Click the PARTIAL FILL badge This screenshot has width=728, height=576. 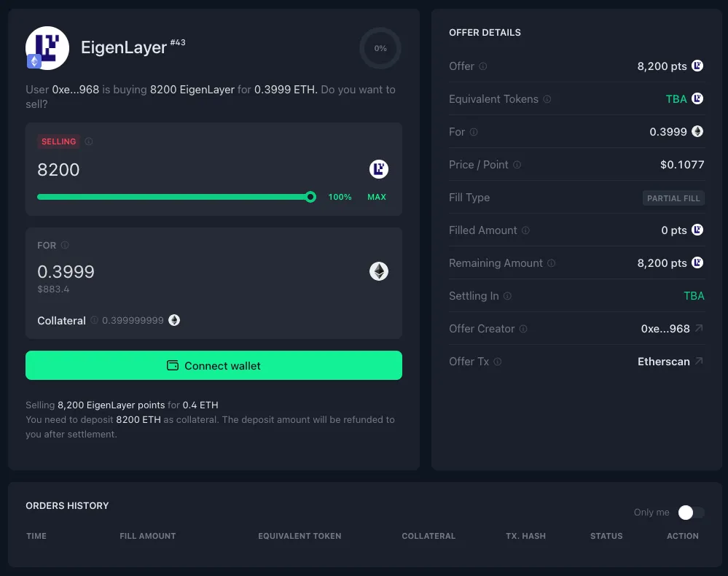[x=673, y=198]
